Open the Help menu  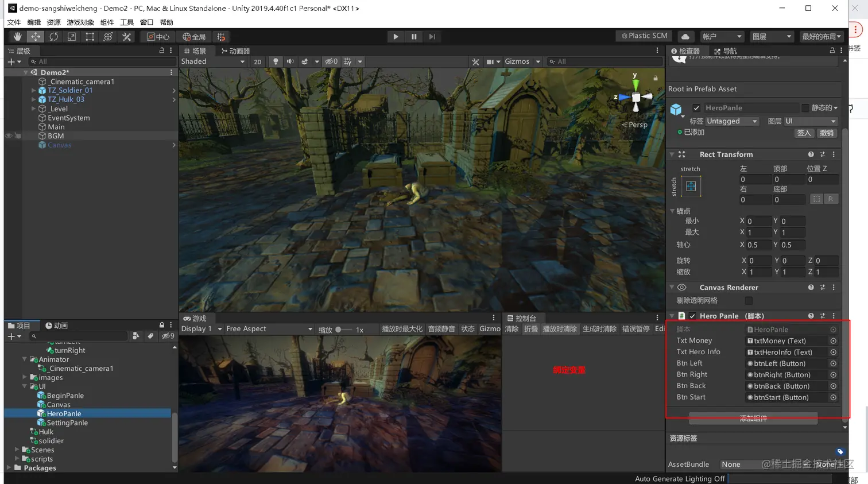166,22
